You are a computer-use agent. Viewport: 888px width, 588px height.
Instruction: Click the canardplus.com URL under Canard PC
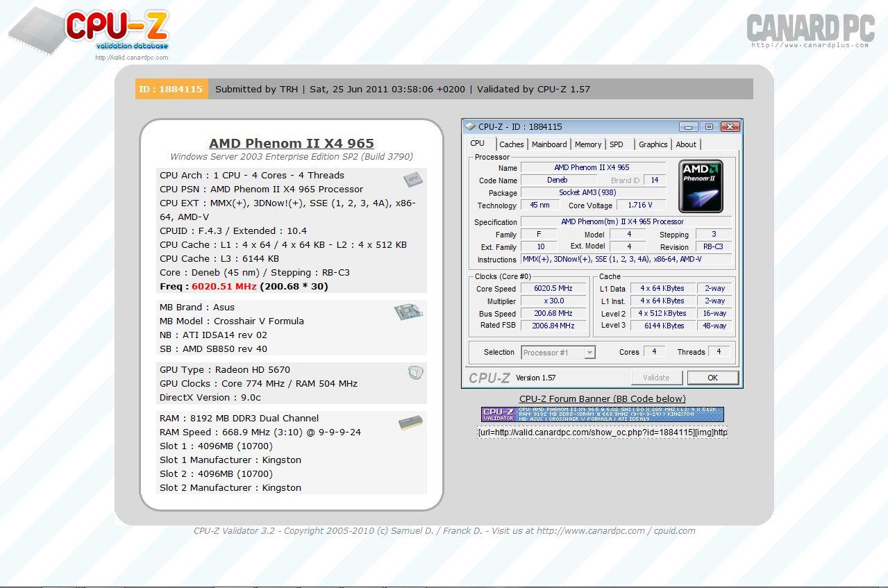pos(810,45)
